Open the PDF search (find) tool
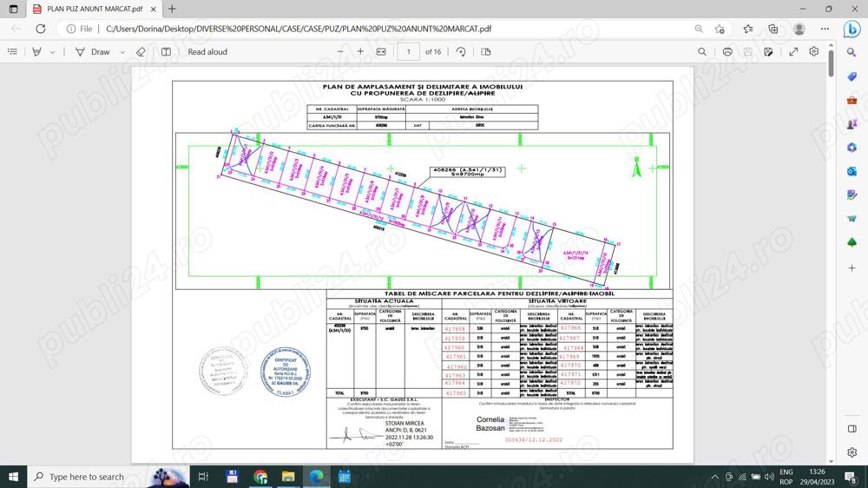The height and width of the screenshot is (488, 868). pyautogui.click(x=702, y=52)
